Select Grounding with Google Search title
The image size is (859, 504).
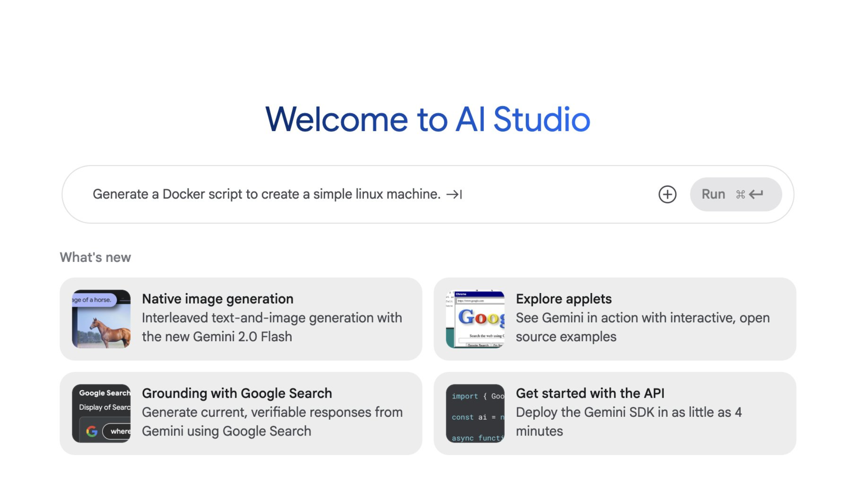tap(237, 393)
